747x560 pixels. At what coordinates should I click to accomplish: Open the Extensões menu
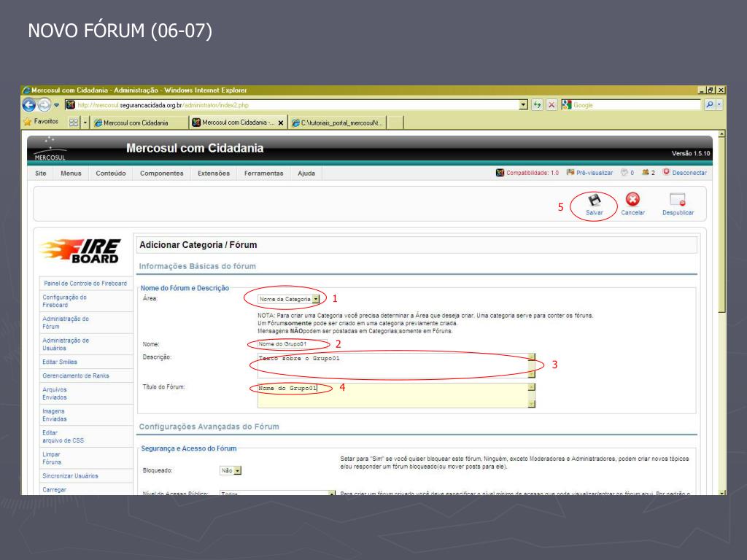tap(214, 174)
